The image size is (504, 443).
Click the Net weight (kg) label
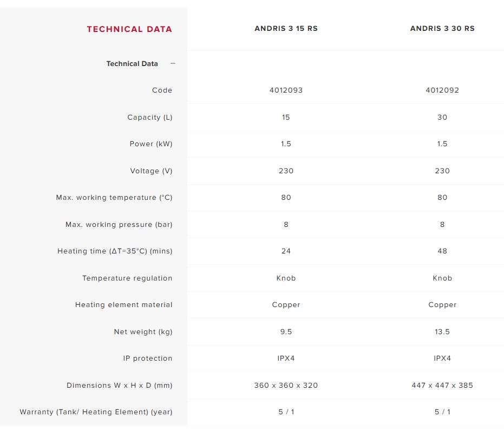click(143, 332)
